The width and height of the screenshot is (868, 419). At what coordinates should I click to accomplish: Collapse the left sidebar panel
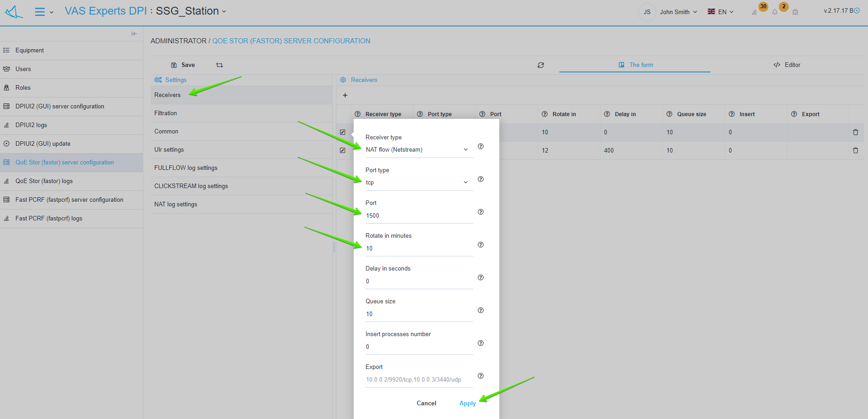coord(134,34)
